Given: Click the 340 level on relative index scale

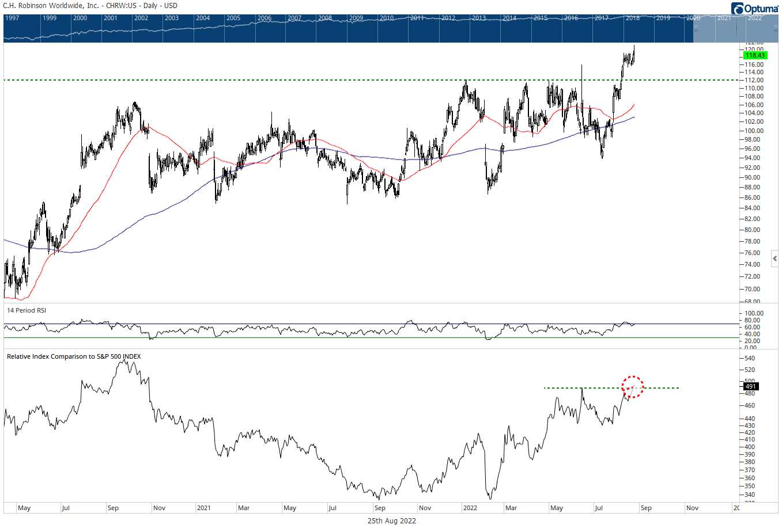Looking at the screenshot, I should click(750, 495).
